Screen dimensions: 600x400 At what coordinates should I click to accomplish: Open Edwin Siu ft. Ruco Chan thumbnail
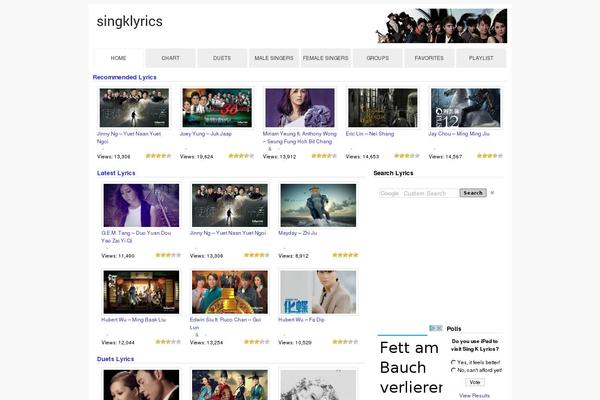(x=230, y=292)
